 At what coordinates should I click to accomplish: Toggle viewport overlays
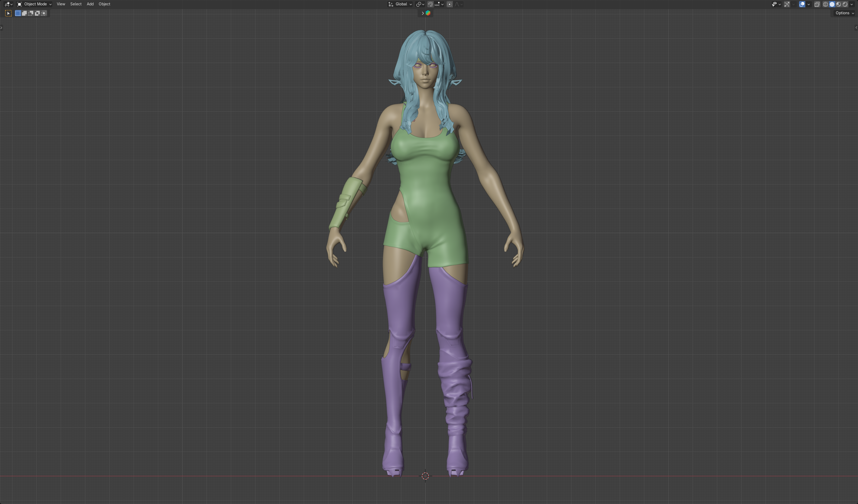[x=802, y=4]
